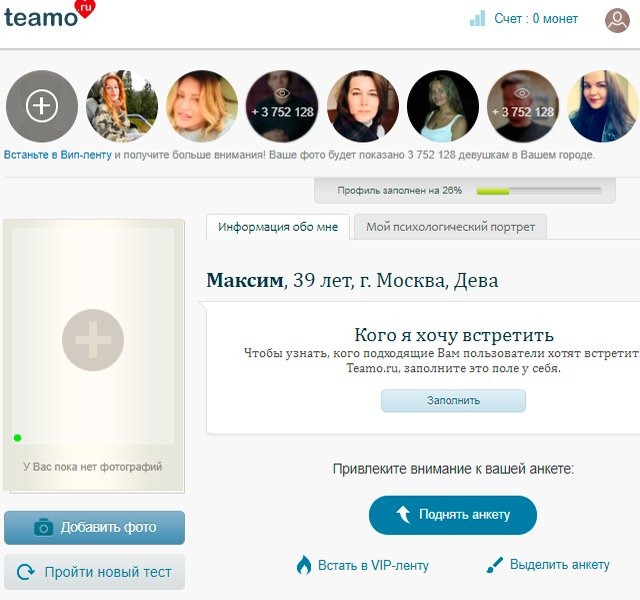Click the brush icon for Выделить анкету

[495, 565]
